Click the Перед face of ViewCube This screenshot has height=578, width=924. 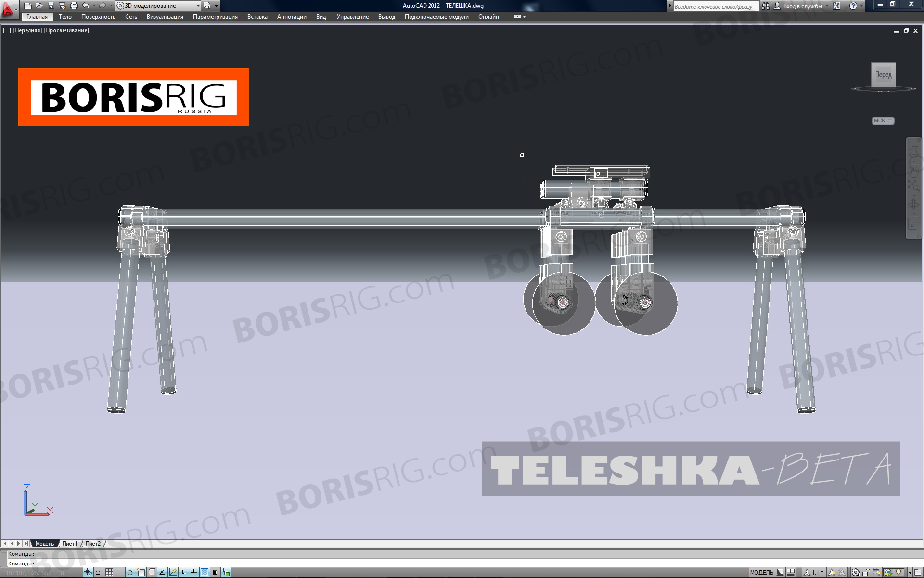click(883, 75)
